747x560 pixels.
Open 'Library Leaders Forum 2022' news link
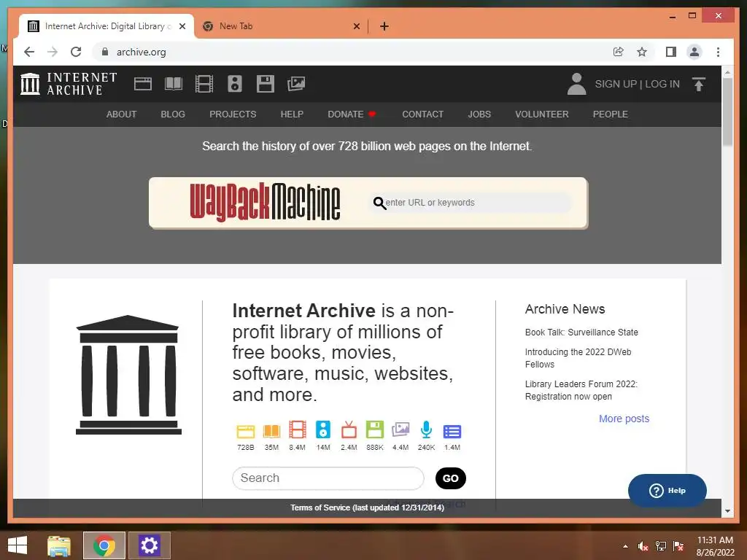581,390
